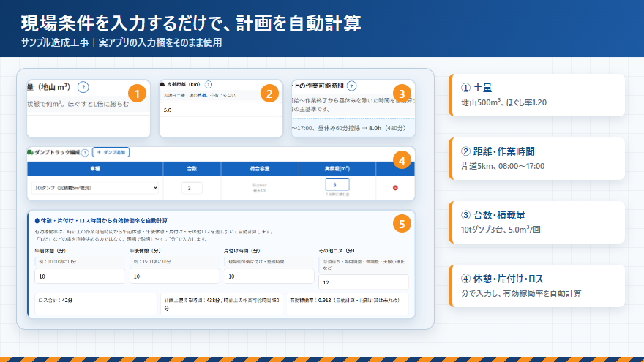Viewport: 644px width, 362px height.
Task: Click the 例：15:00頃に10分 hint text
Action: tap(152, 262)
